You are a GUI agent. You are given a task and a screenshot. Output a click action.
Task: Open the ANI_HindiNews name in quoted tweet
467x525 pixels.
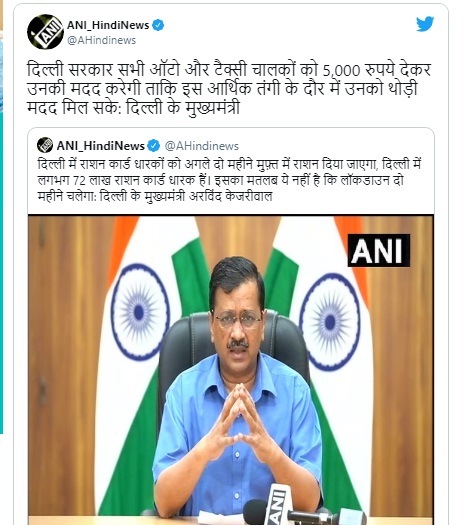click(x=100, y=146)
